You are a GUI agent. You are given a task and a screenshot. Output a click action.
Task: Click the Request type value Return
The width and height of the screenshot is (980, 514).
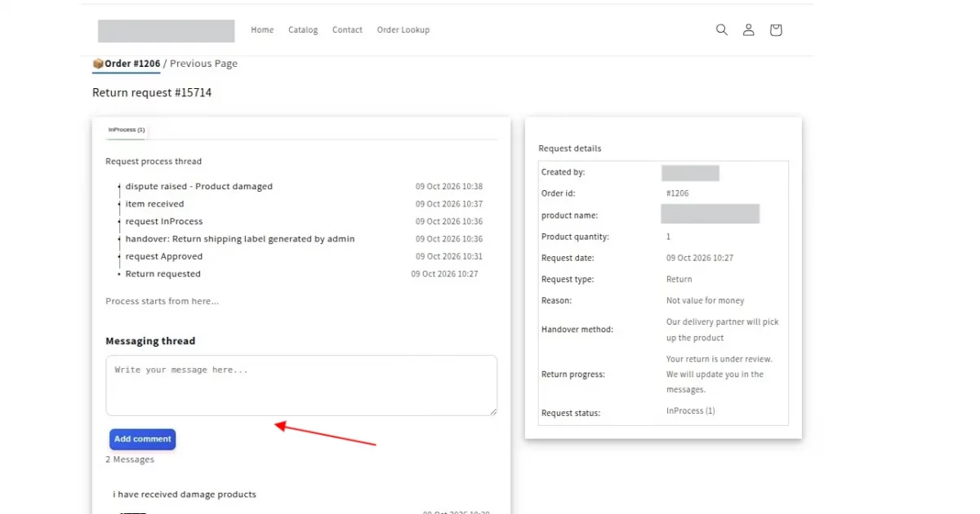click(679, 279)
